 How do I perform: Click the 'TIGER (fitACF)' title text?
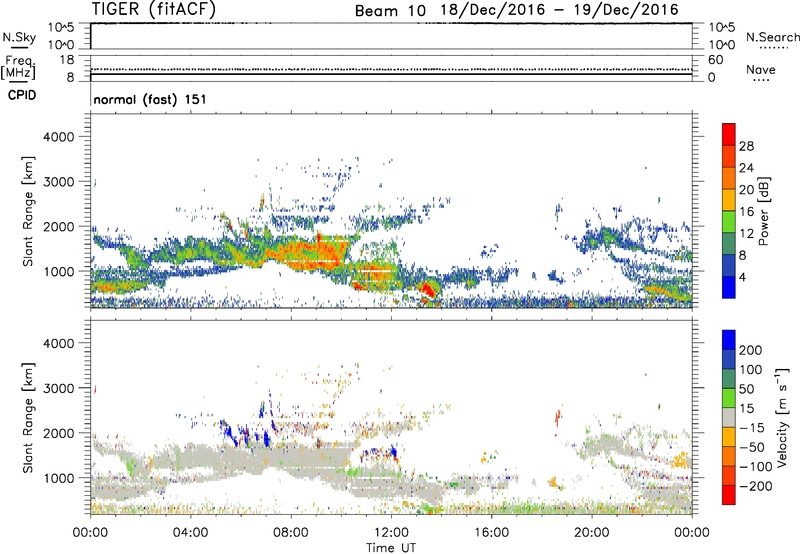tap(154, 9)
